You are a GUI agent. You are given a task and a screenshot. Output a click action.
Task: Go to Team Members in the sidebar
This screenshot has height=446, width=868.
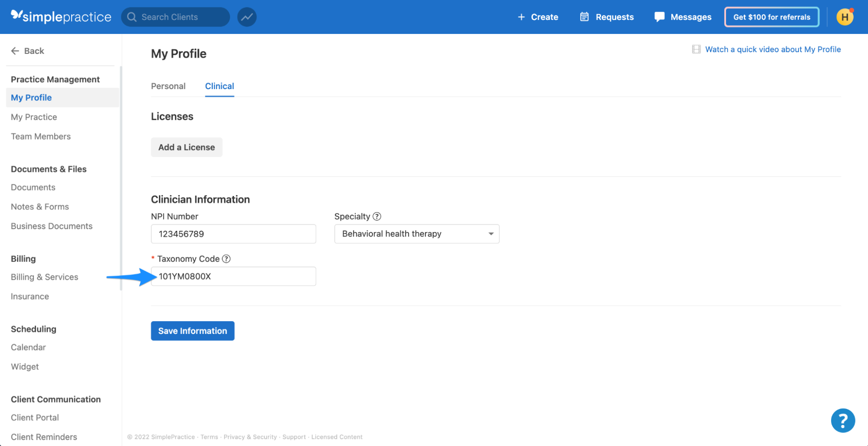point(40,136)
